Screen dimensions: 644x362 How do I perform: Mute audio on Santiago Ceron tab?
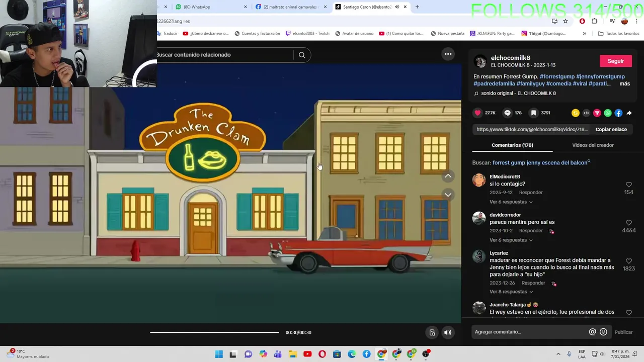[x=397, y=7]
